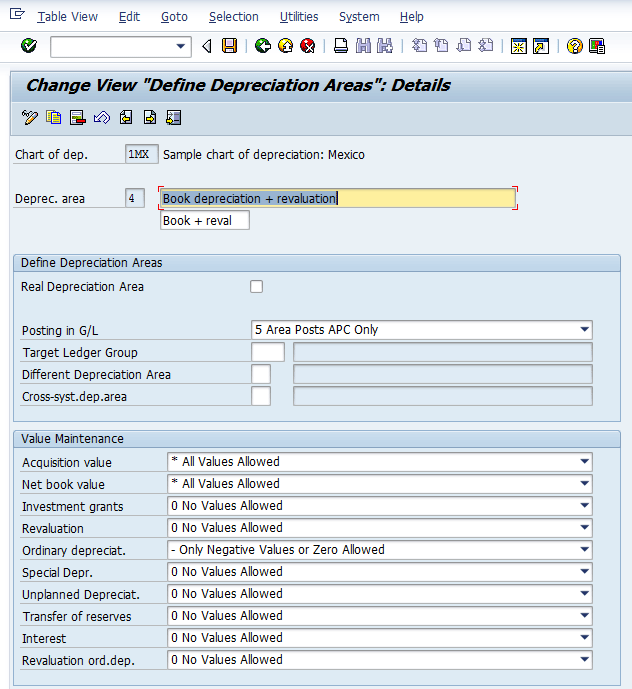
Task: Click the command field dropdown arrow
Action: [x=181, y=47]
